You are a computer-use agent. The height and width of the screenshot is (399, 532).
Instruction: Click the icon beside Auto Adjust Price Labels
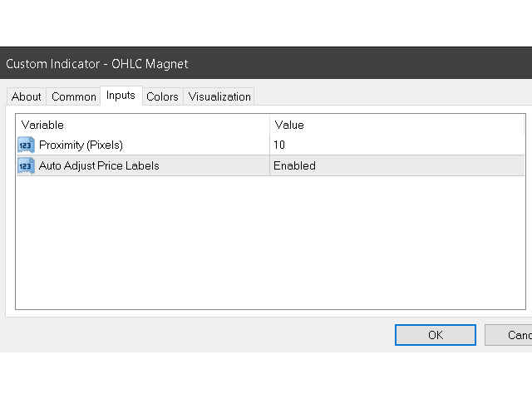[x=26, y=165]
